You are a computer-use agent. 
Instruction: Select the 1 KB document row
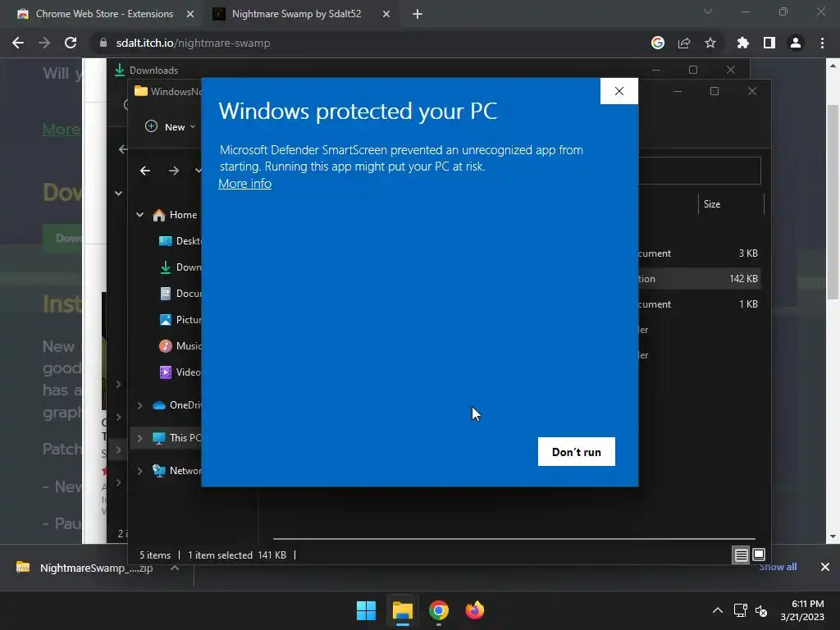[699, 304]
